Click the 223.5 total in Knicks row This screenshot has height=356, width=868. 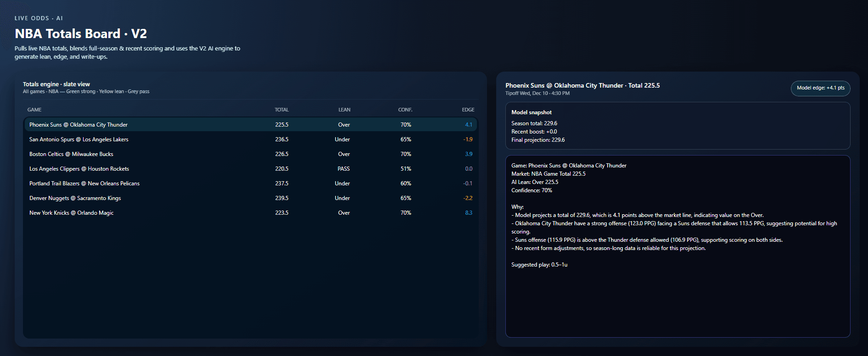point(282,213)
